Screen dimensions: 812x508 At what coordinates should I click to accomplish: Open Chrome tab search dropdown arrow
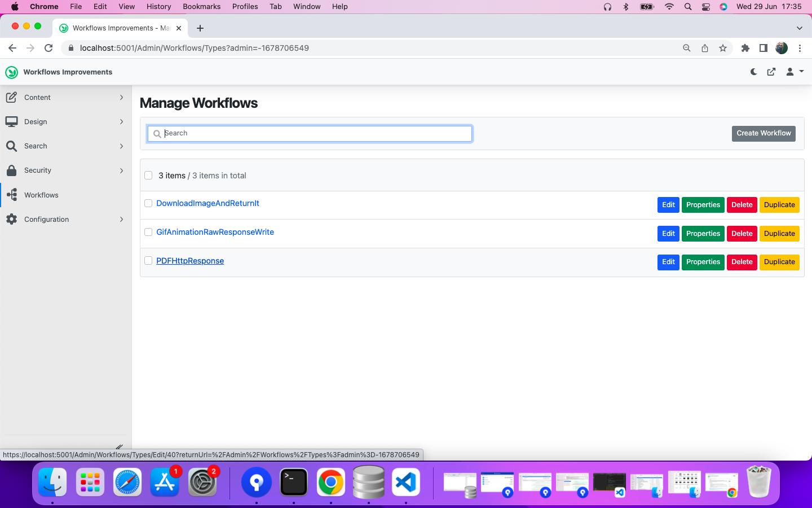tap(799, 28)
